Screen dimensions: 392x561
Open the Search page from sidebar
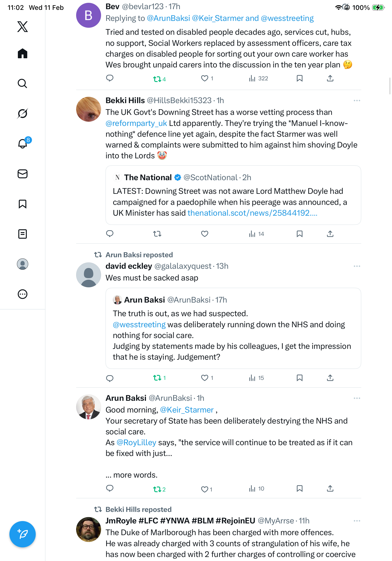coord(23,83)
